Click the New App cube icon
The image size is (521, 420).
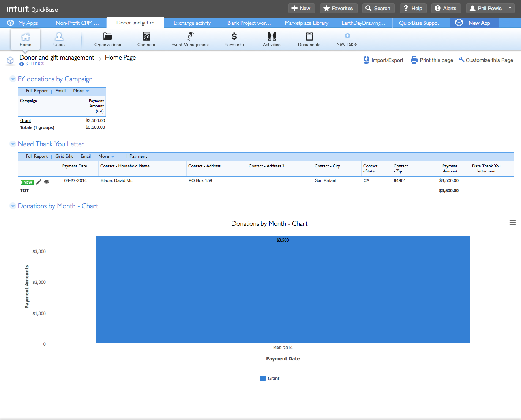(x=459, y=23)
